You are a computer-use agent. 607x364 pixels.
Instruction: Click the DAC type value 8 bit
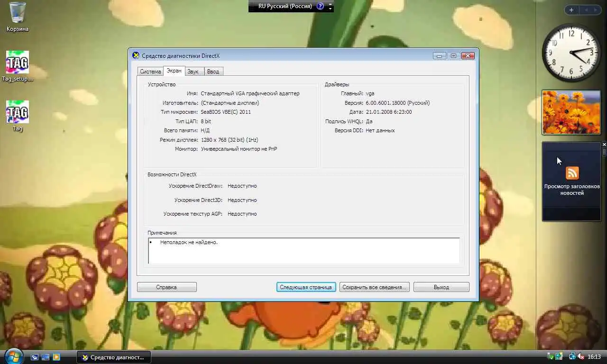click(x=206, y=122)
